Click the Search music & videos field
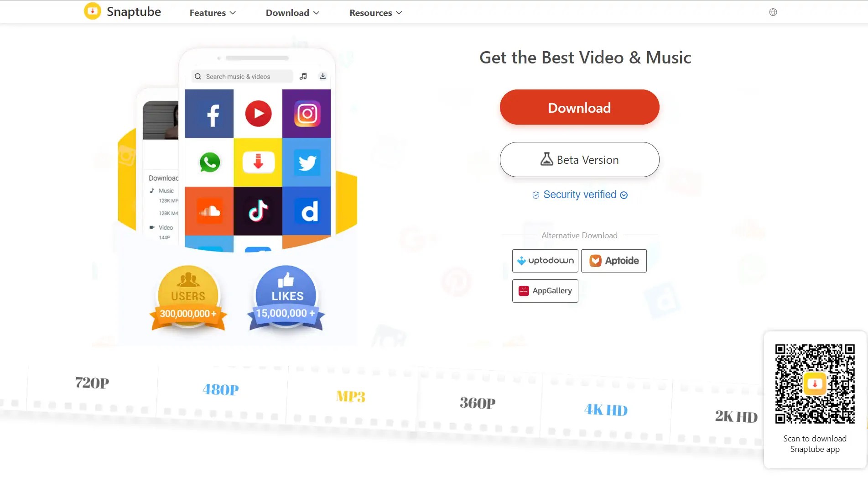 point(243,77)
